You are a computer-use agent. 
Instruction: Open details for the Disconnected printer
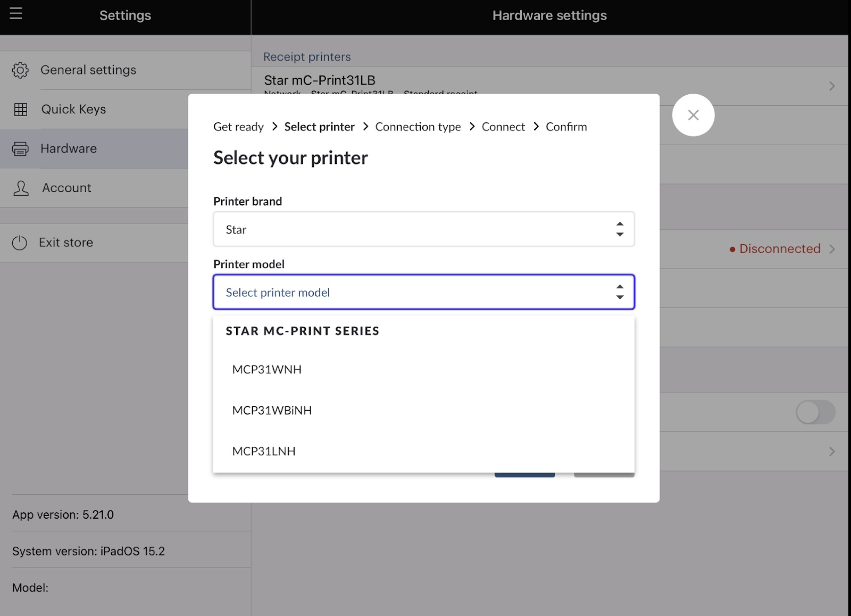(x=832, y=249)
